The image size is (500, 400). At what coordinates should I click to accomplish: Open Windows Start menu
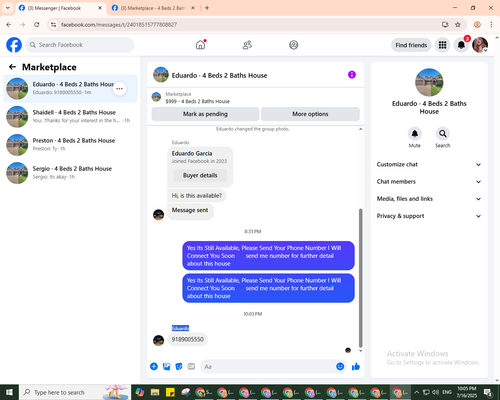[9, 392]
